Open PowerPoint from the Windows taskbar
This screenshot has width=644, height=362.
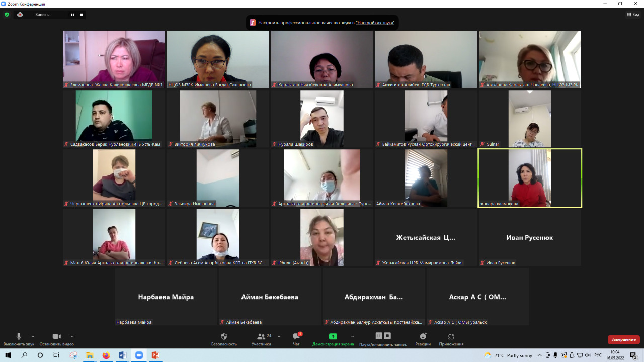pos(155,355)
